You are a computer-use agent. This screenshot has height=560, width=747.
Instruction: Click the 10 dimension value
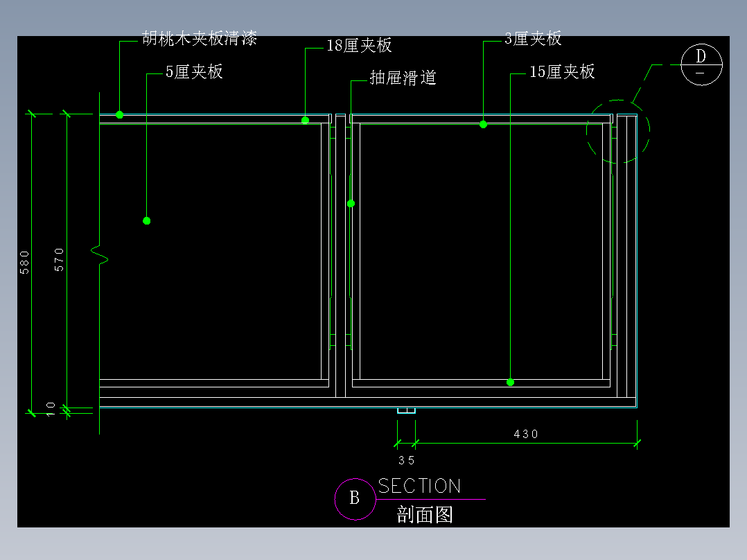coord(51,409)
